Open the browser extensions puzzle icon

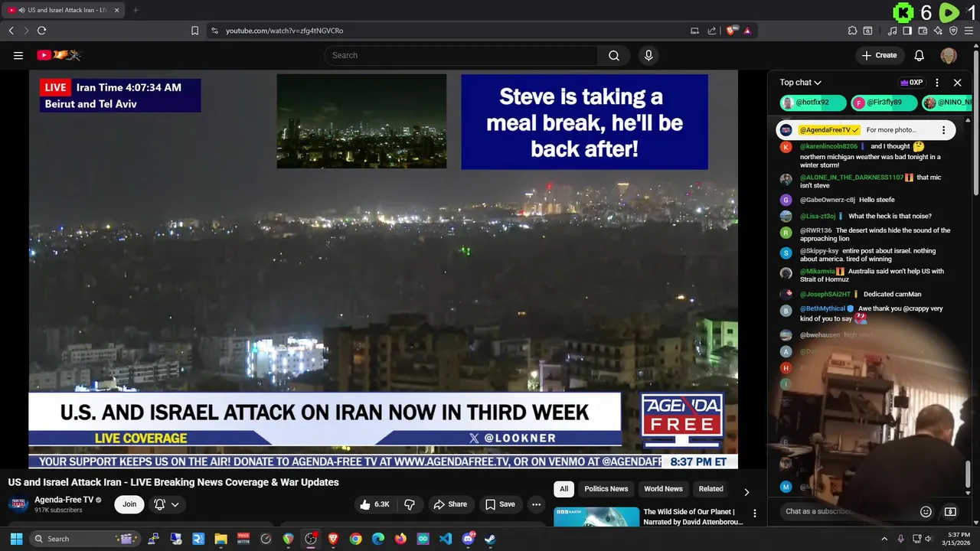coord(852,31)
